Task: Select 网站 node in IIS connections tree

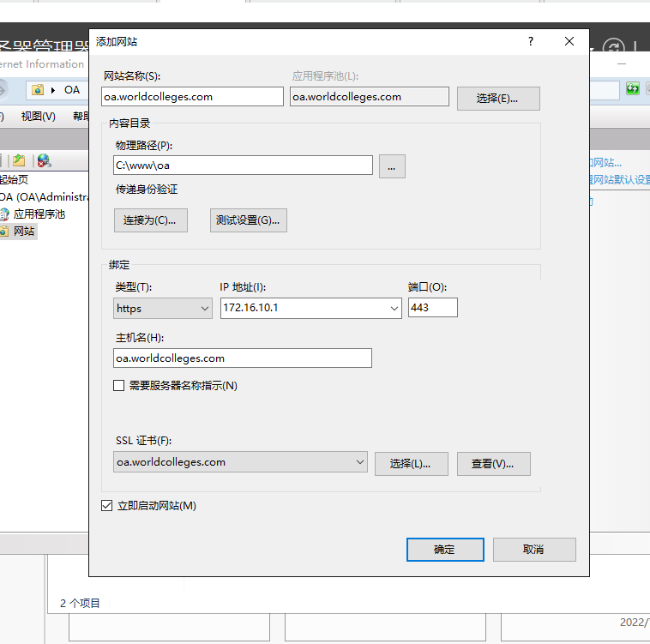Action: click(24, 232)
